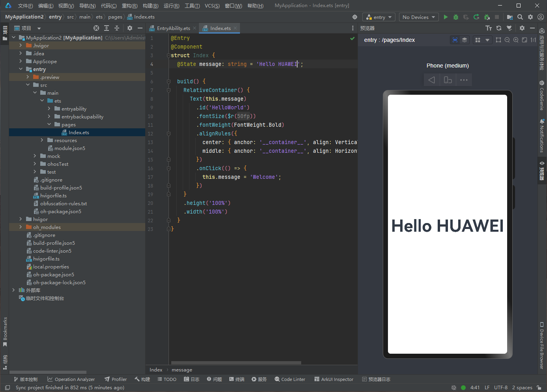
Task: Switch to EntryAbility.ets tab
Action: (173, 28)
